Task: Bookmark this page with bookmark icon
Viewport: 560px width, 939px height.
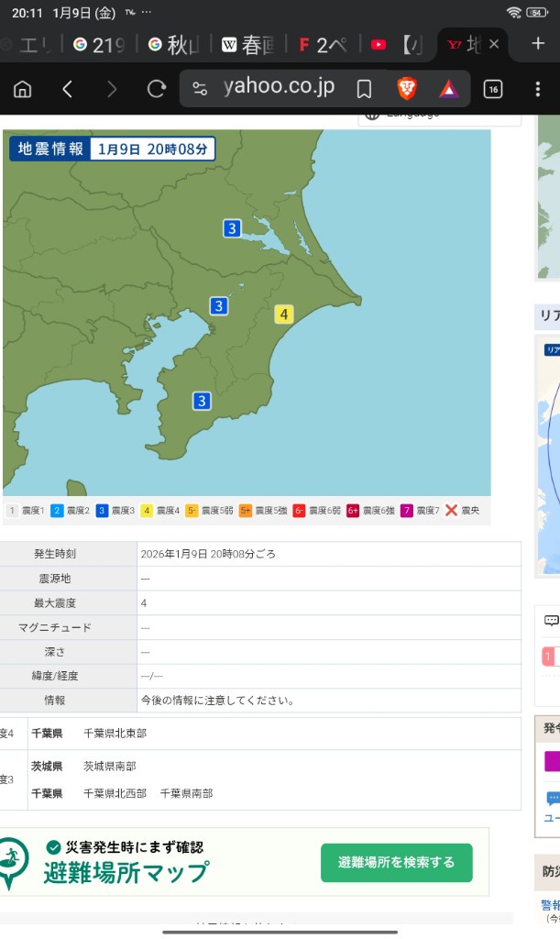Action: click(364, 89)
